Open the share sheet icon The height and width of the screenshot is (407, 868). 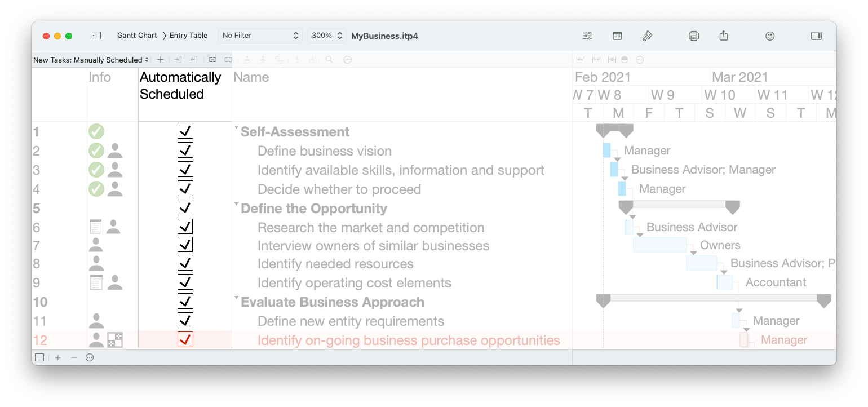pos(724,35)
